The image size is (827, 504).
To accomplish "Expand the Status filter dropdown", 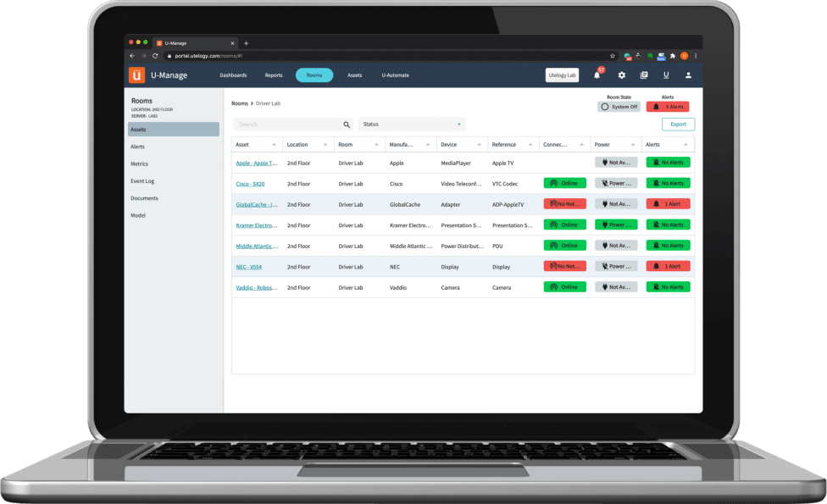I will [x=412, y=125].
